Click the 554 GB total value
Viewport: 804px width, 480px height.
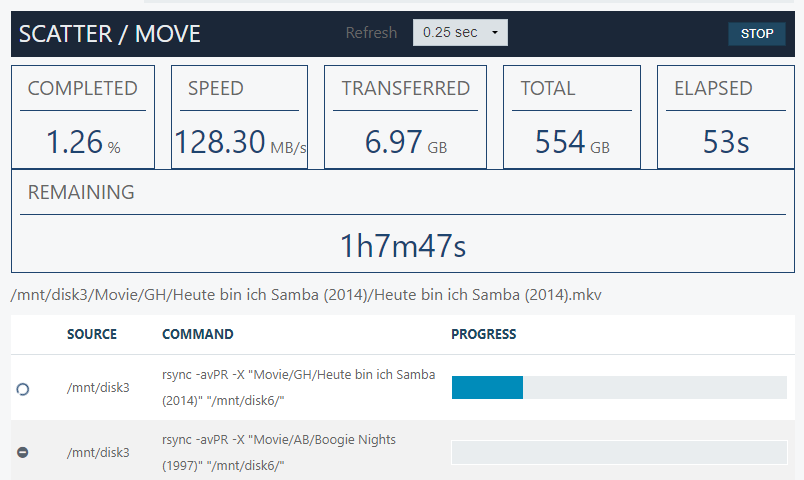572,142
